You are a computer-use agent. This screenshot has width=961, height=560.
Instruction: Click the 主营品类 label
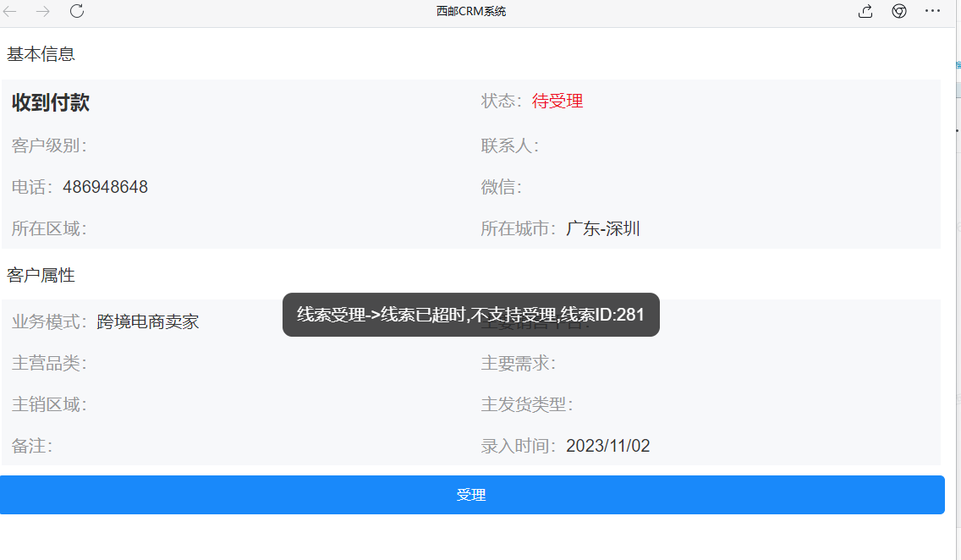pyautogui.click(x=49, y=364)
